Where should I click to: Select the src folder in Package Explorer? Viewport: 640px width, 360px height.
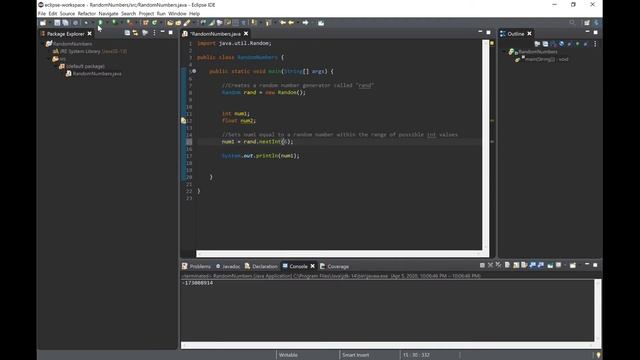click(x=59, y=59)
